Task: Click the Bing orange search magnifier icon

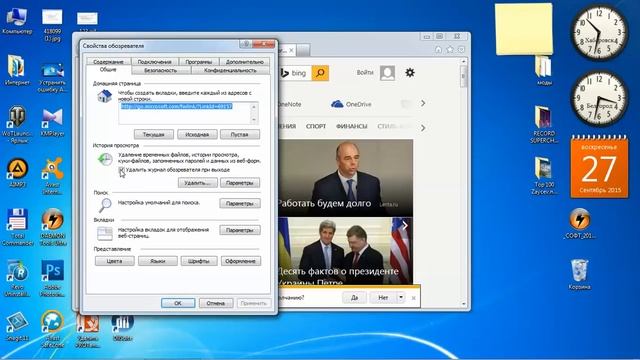Action: [x=320, y=73]
